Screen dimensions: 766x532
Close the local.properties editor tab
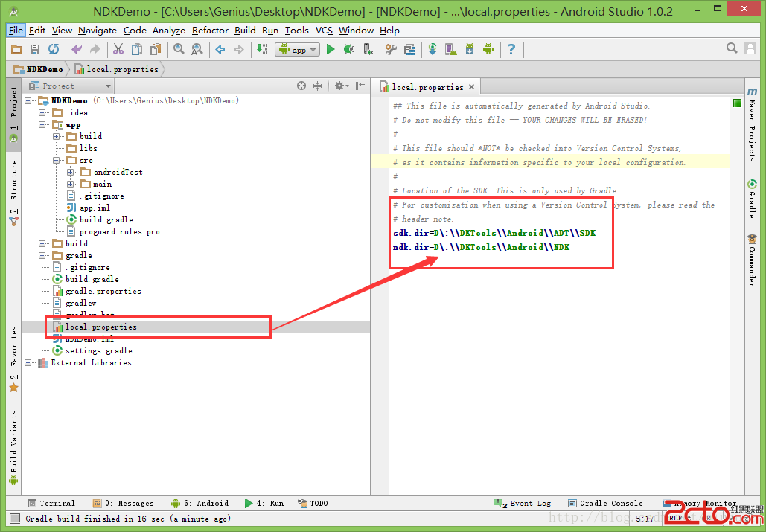(471, 87)
